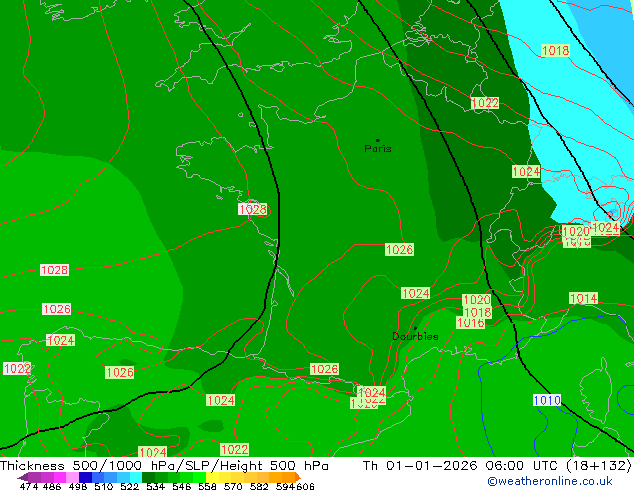Click the weatheronline.co.uk copyright link
634x490 pixels.
click(549, 481)
